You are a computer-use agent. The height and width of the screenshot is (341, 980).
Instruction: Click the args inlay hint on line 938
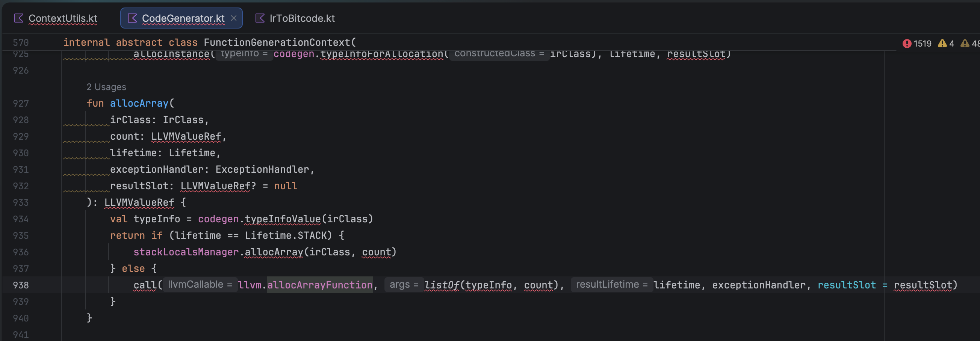404,285
